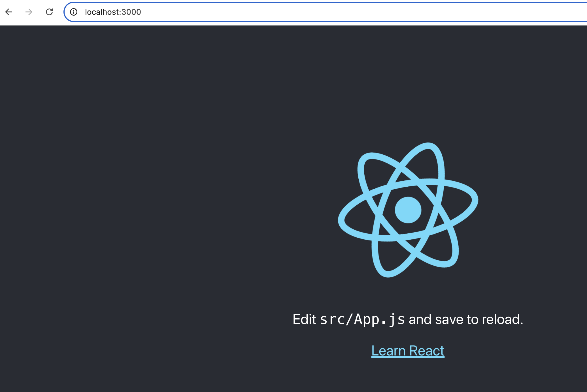Click the word reload in the paragraph
587x392 pixels.
501,319
